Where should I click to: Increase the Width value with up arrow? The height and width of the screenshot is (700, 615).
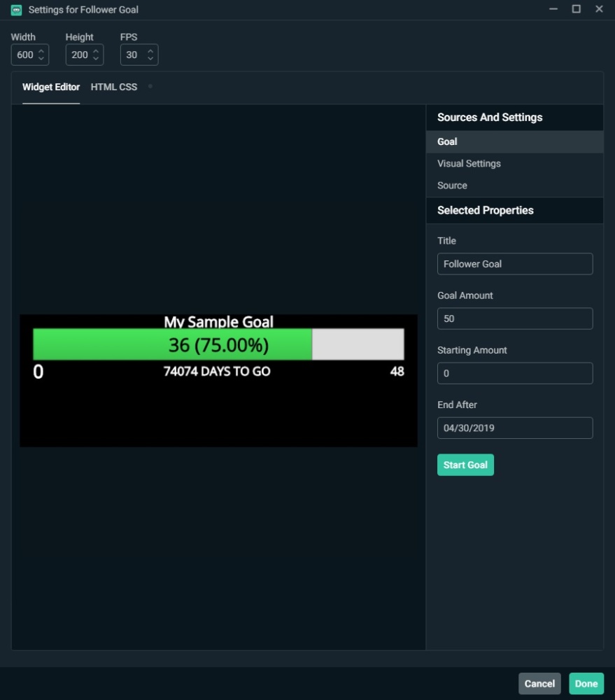click(41, 51)
